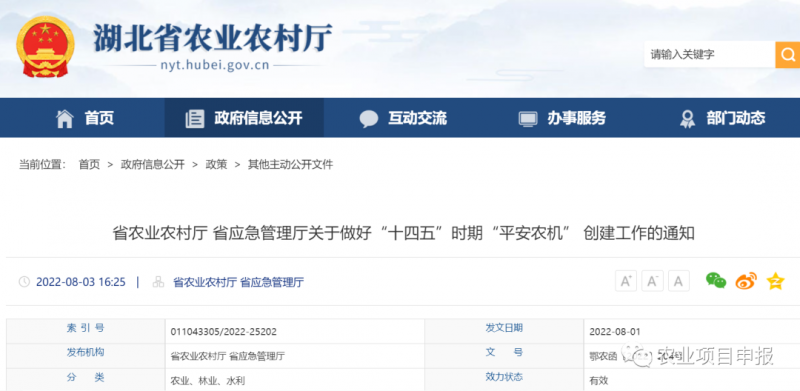Click the nyt.hubei.gov.cn address text

point(215,66)
